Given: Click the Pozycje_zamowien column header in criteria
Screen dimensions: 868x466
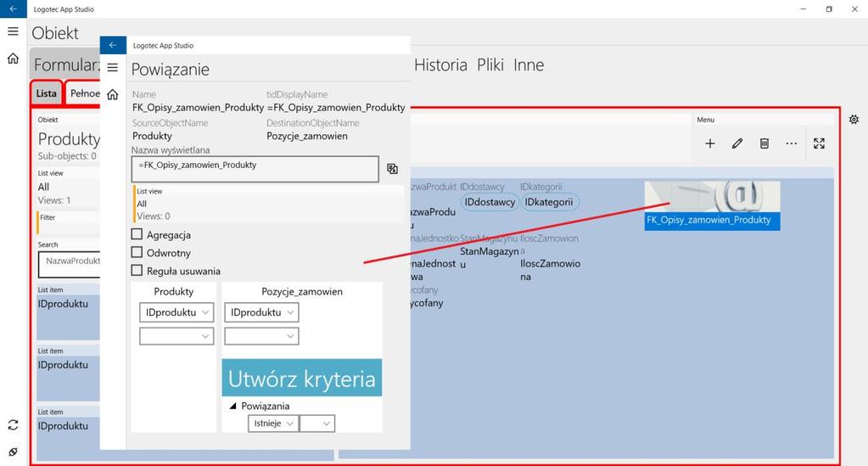Looking at the screenshot, I should [x=302, y=291].
